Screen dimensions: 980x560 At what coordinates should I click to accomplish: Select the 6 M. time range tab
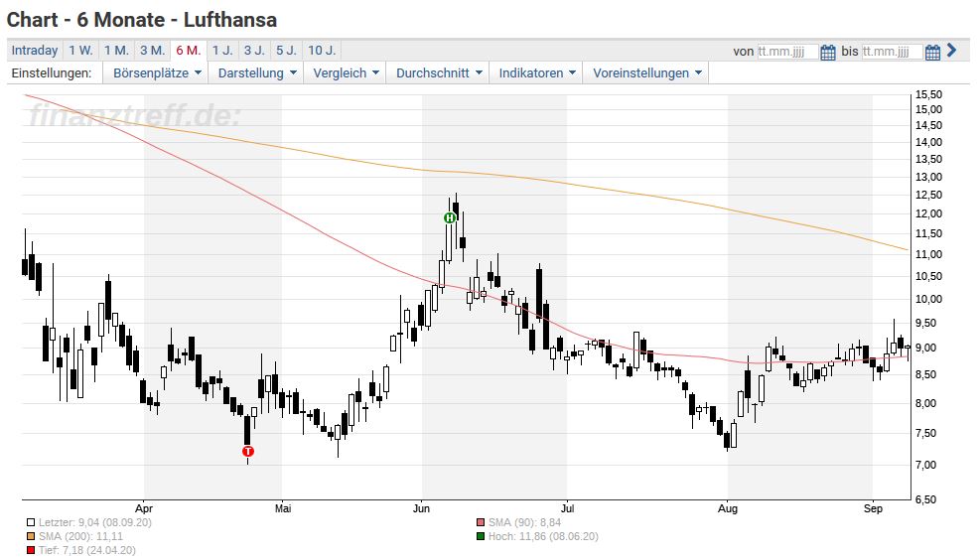(x=188, y=51)
